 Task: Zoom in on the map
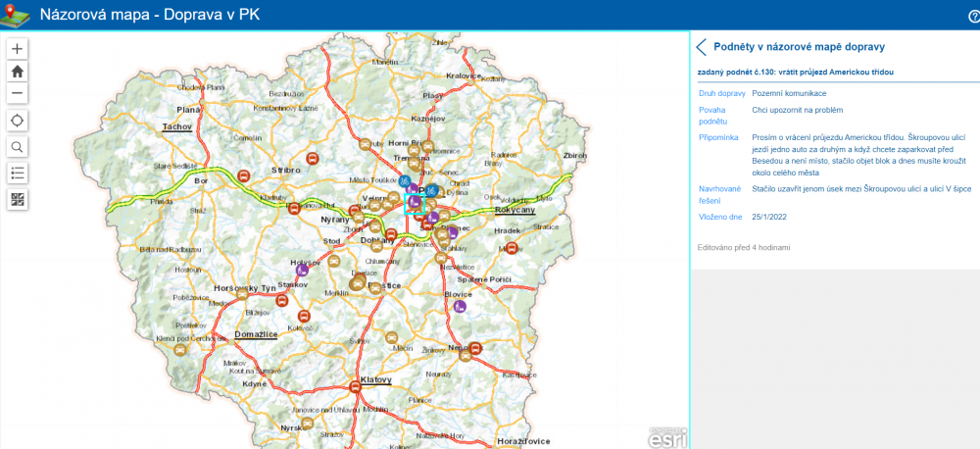(18, 48)
